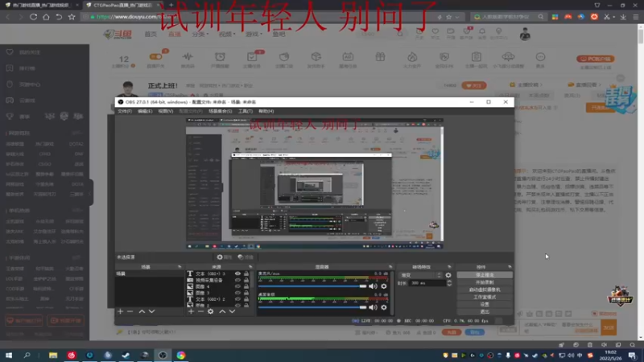The width and height of the screenshot is (644, 362).
Task: Open the Controls dock pop-out menu icon
Action: [x=510, y=267]
